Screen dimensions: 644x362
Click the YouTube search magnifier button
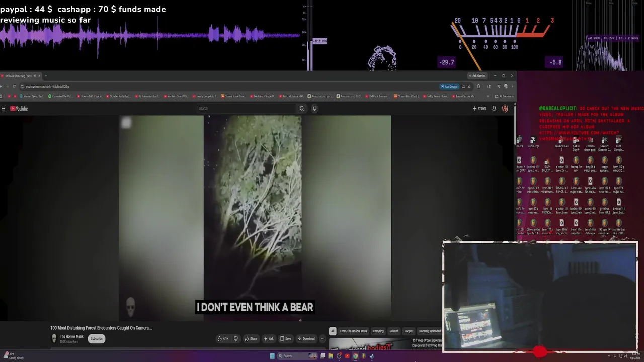[302, 108]
